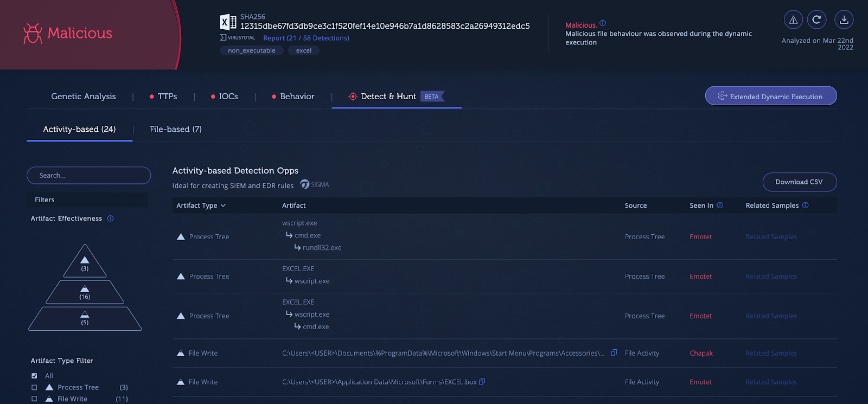Open Artifact Effectiveness info icon

[x=110, y=219]
